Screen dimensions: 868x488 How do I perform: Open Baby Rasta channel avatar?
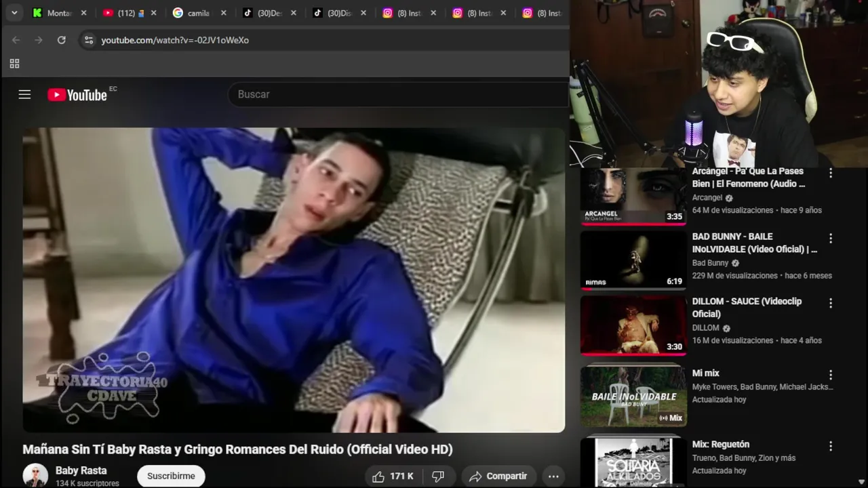[35, 476]
